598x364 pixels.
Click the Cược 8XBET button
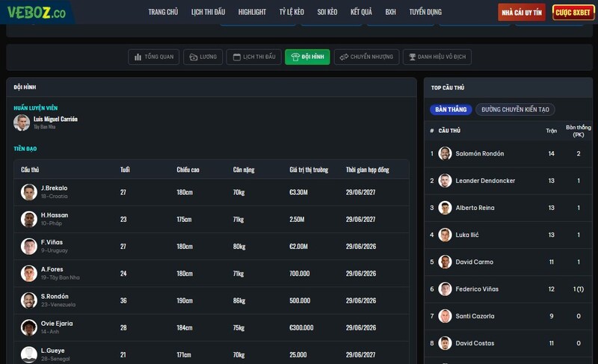coord(573,13)
